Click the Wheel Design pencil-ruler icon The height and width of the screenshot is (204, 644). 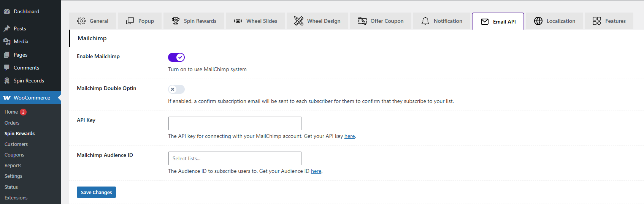point(299,21)
